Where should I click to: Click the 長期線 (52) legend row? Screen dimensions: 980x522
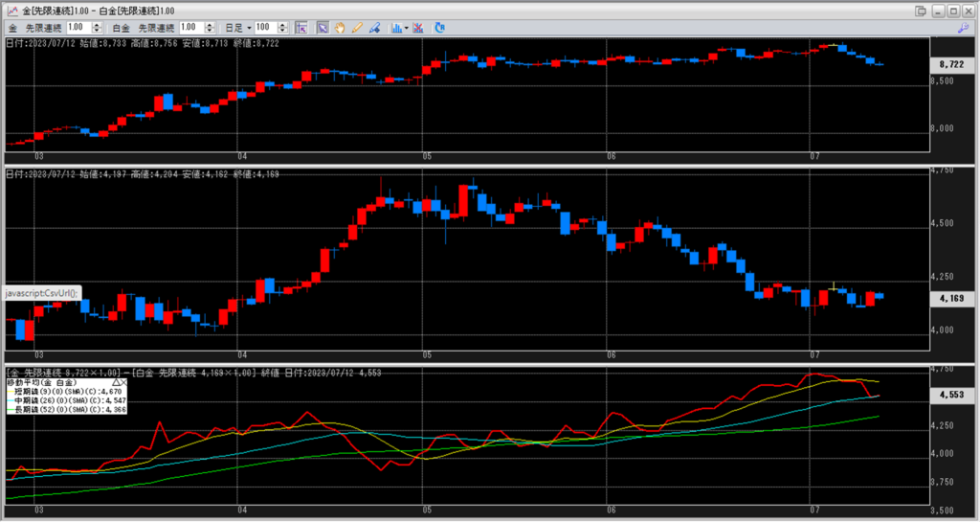[x=66, y=410]
